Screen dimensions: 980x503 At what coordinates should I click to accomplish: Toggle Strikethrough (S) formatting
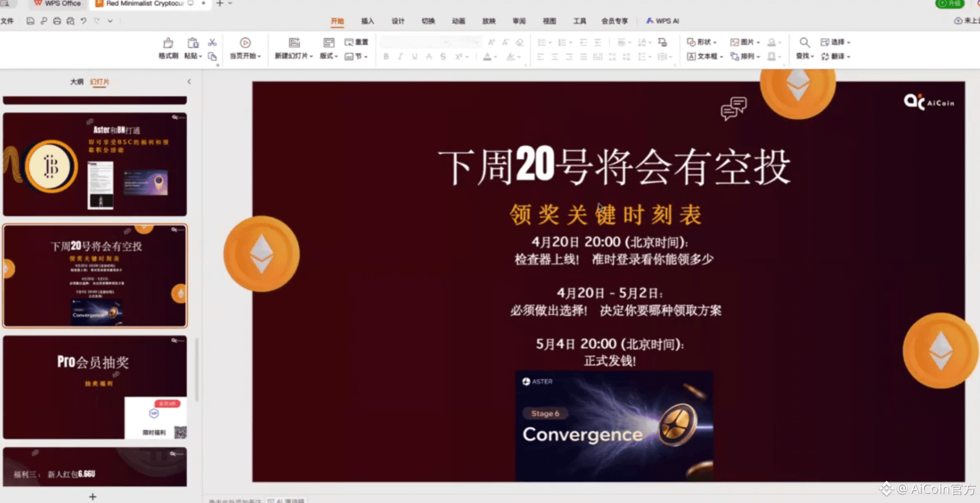[x=443, y=56]
